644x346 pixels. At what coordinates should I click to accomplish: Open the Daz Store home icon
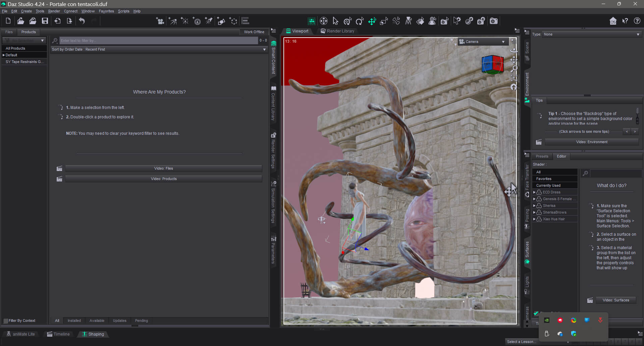click(x=613, y=21)
